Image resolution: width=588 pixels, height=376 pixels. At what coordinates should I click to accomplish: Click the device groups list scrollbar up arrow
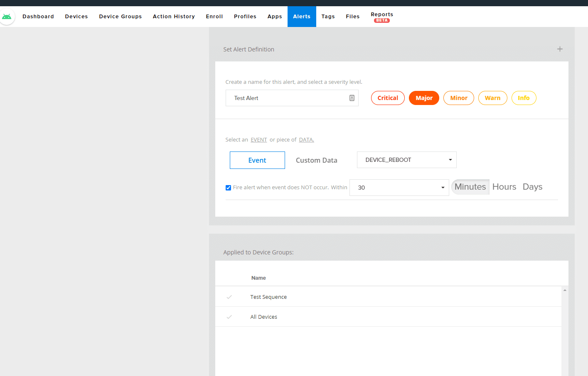[565, 290]
